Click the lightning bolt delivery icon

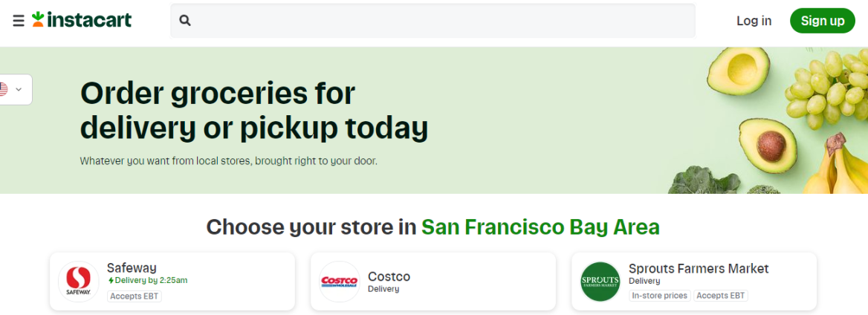tap(111, 281)
